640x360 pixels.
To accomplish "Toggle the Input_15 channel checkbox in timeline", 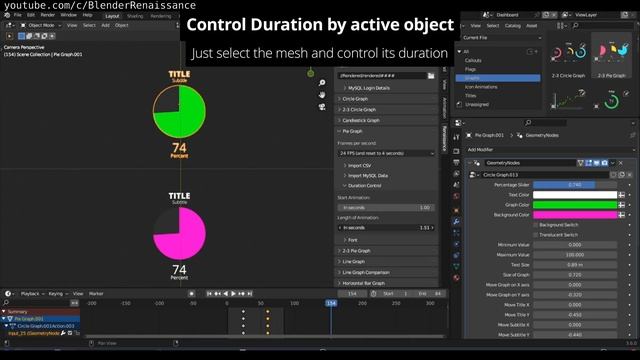I will coord(70,333).
